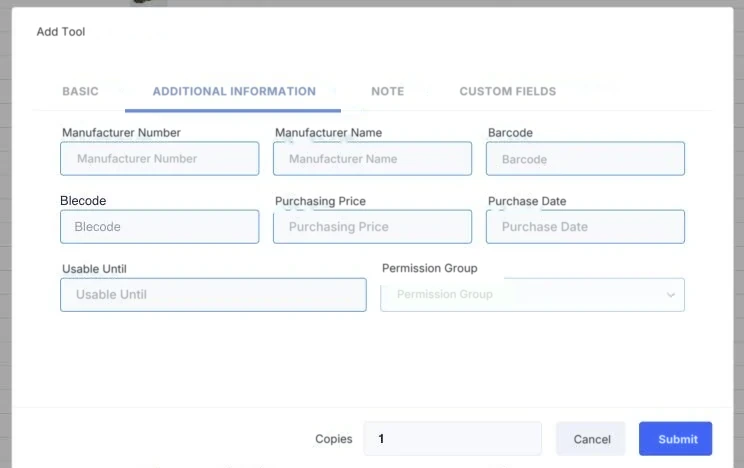Viewport: 744px width, 468px height.
Task: Select the Additional Information tab
Action: coord(234,91)
